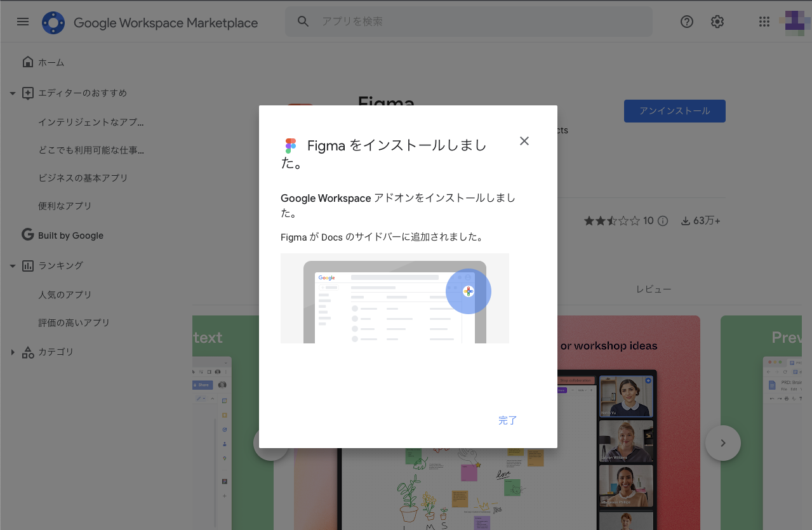Click the Built by Google G icon
The image size is (812, 530).
point(27,234)
